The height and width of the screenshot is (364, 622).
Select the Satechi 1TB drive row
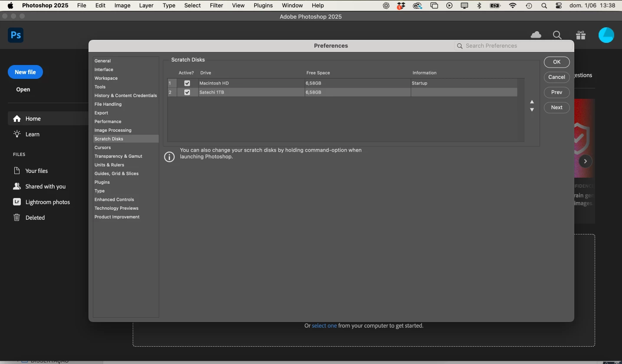click(342, 92)
